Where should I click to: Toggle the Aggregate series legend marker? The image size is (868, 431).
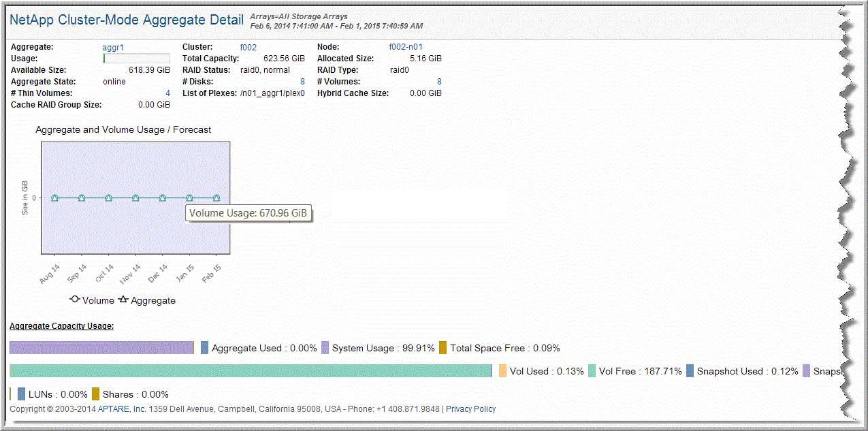click(123, 300)
